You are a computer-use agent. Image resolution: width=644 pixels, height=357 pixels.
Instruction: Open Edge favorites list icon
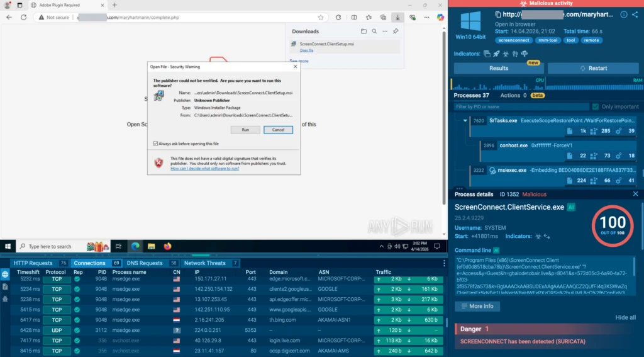pos(369,17)
